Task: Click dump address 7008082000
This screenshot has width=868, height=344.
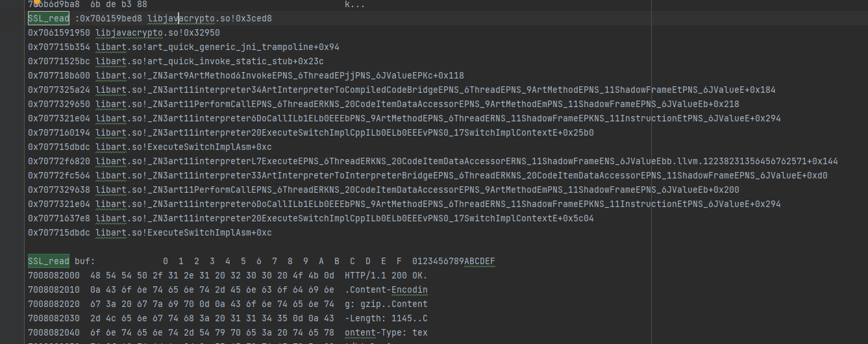Action: (54, 275)
